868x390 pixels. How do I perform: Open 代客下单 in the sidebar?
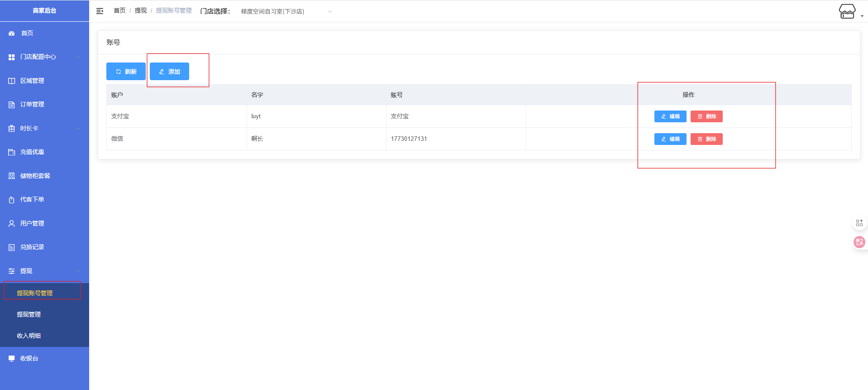tap(44, 200)
